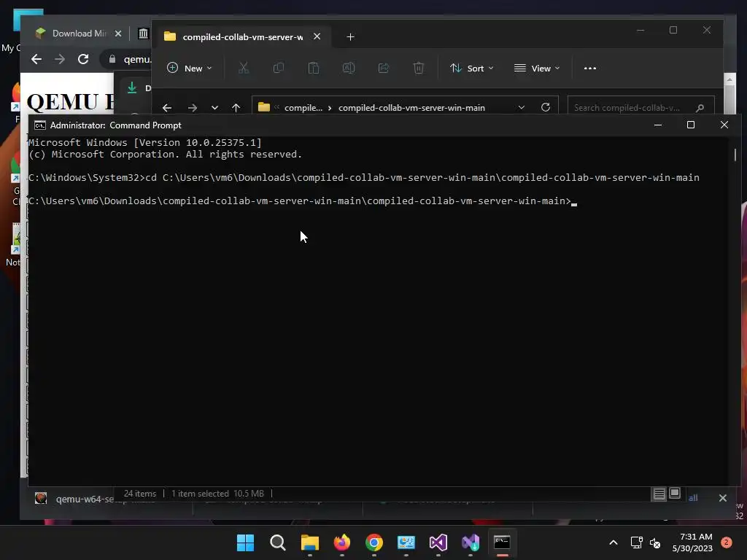747x560 pixels.
Task: Show hidden system tray icons
Action: click(613, 542)
